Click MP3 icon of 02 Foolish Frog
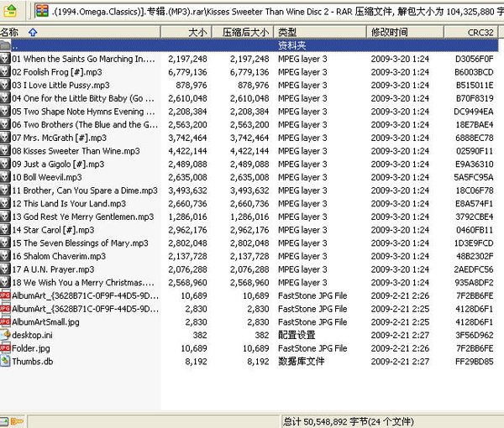The height and width of the screenshot is (428, 504). pos(5,71)
